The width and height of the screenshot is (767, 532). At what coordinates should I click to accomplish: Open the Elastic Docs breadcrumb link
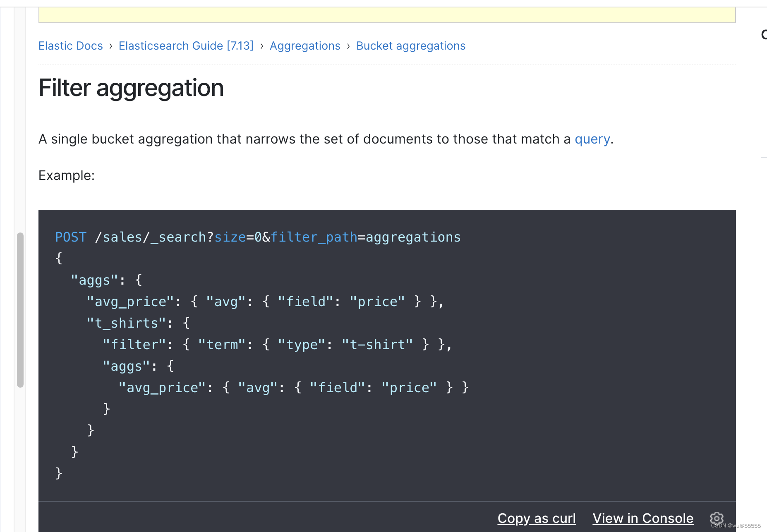(x=70, y=46)
